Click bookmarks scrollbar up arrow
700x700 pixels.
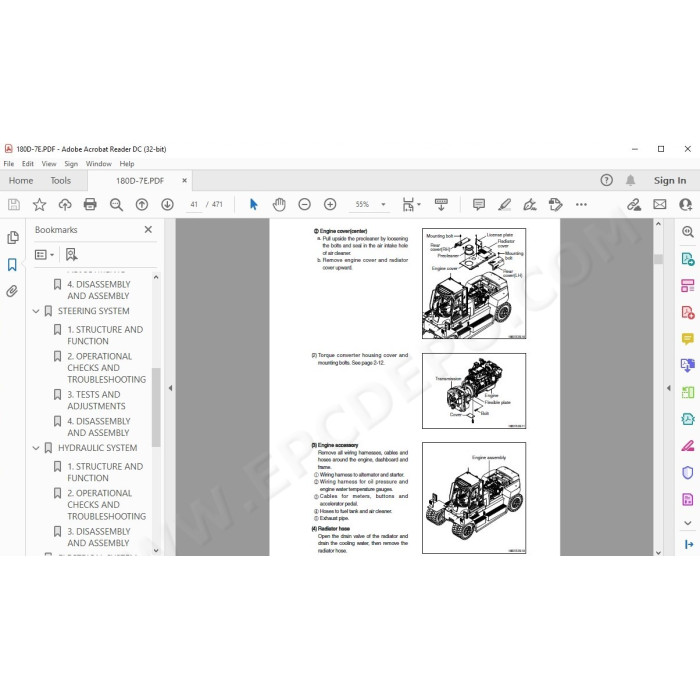(x=156, y=277)
